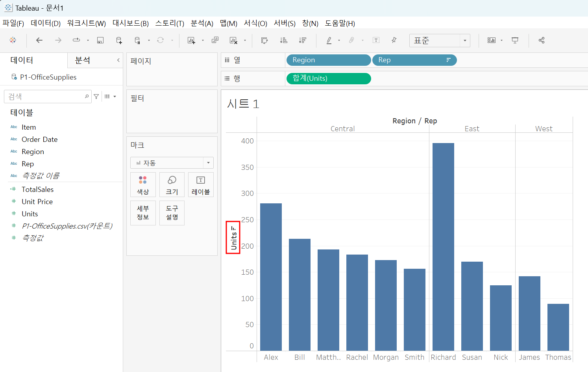588x372 pixels.
Task: Click the sort indicator on Rep pill
Action: 448,60
